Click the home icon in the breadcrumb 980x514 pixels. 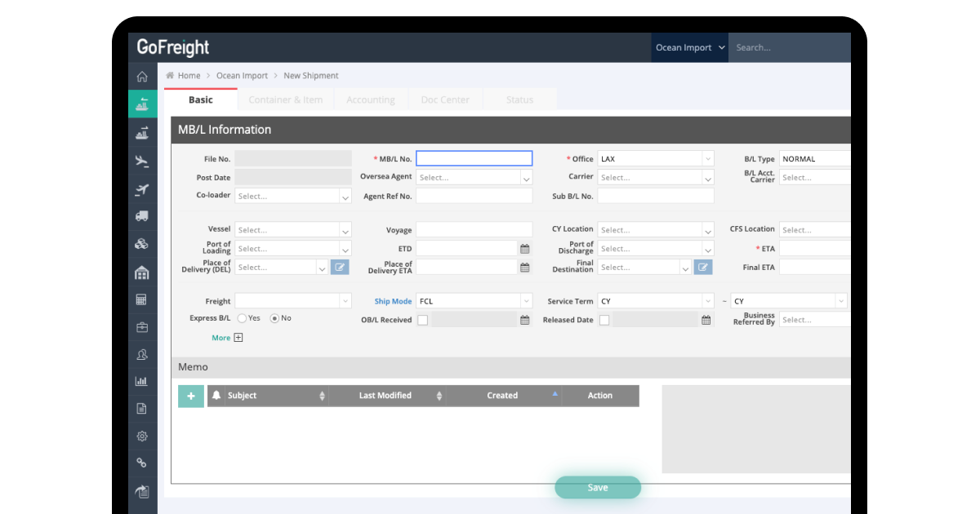[170, 75]
